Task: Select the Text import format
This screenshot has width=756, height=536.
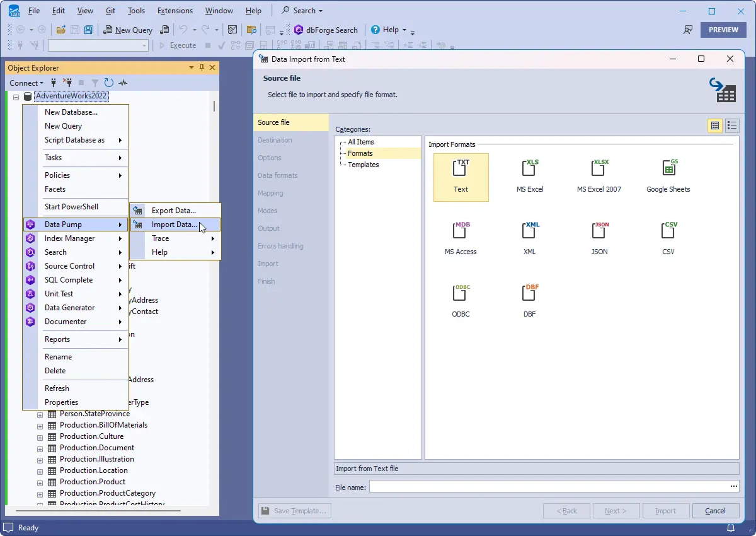Action: point(461,177)
